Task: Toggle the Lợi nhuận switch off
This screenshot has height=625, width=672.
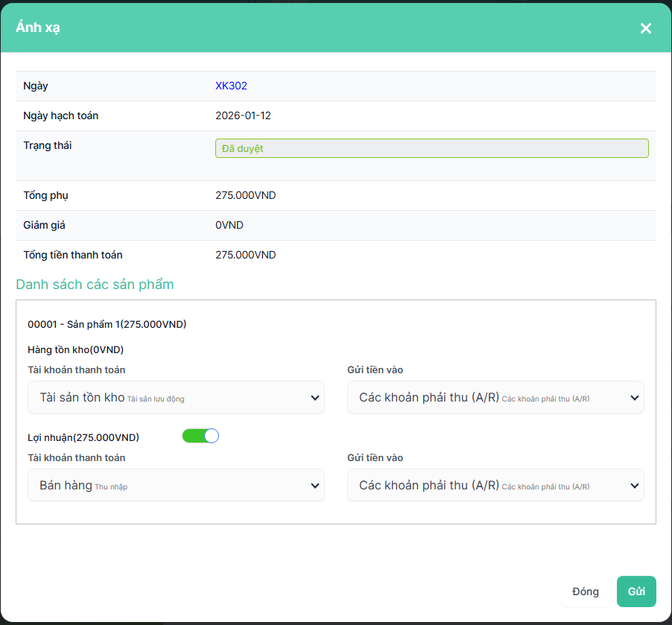Action: coord(200,437)
